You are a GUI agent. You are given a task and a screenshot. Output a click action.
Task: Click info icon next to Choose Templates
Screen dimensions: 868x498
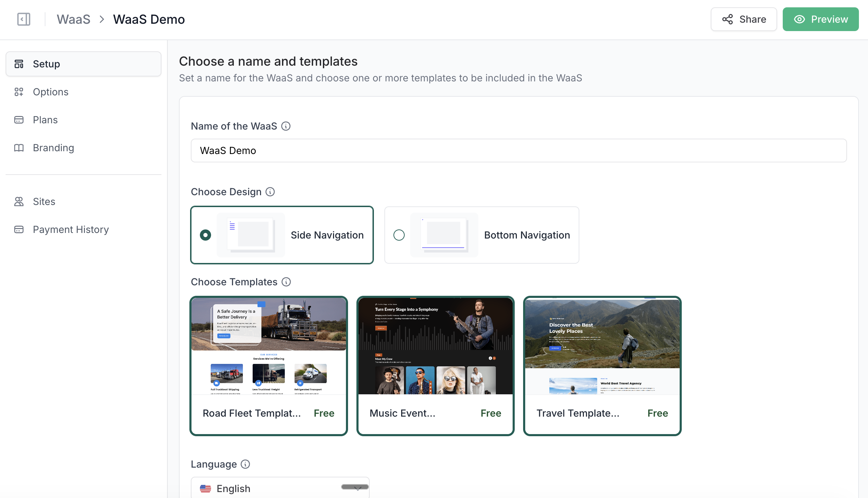pyautogui.click(x=286, y=282)
